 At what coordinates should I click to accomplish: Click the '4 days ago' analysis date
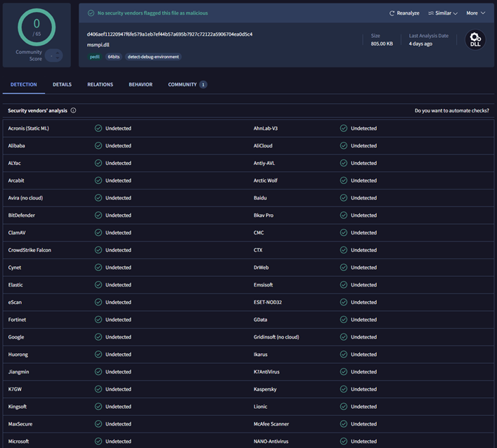click(420, 44)
